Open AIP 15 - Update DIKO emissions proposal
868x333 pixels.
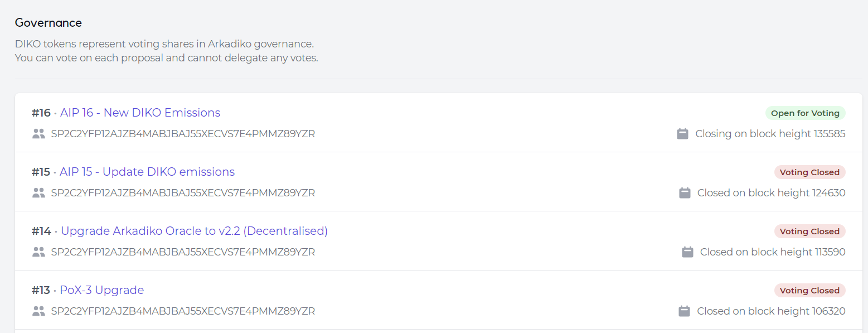tap(147, 172)
